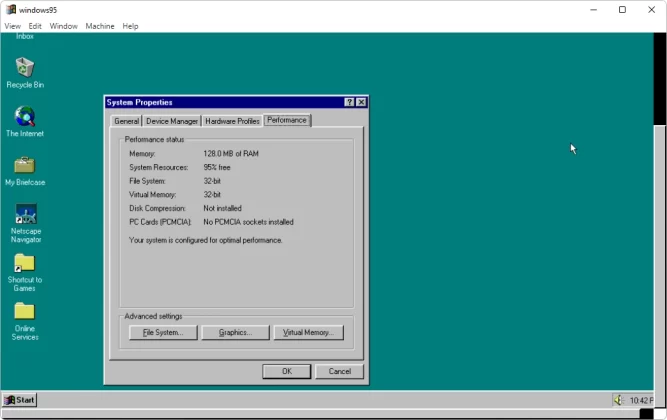Open Virtual Memory settings
667x420 pixels.
point(308,332)
